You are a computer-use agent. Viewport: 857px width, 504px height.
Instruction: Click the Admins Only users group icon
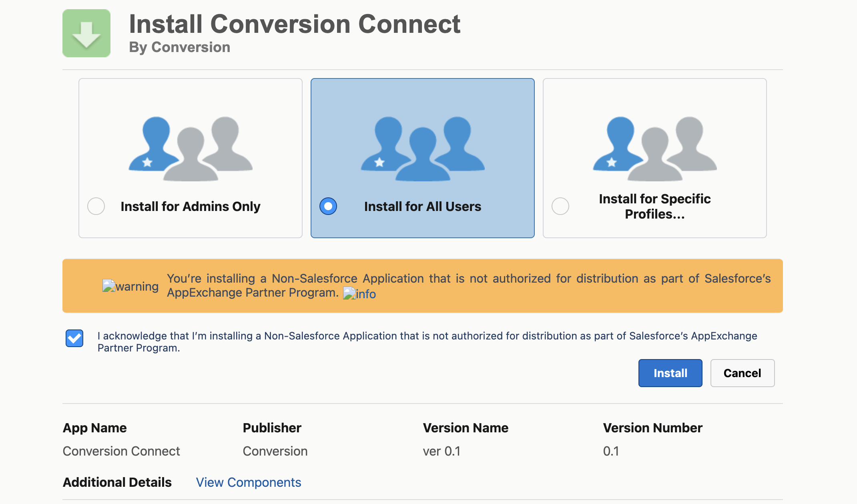(x=191, y=149)
